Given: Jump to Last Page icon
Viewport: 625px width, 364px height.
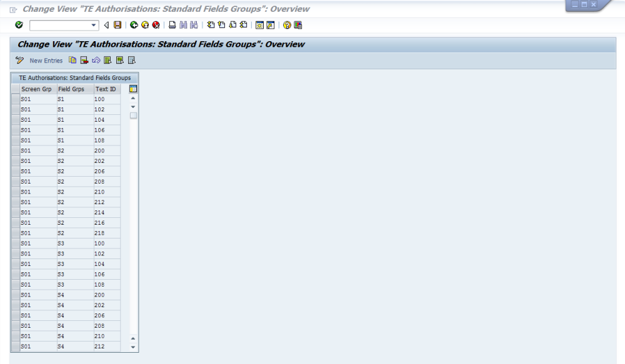Looking at the screenshot, I should tap(243, 25).
